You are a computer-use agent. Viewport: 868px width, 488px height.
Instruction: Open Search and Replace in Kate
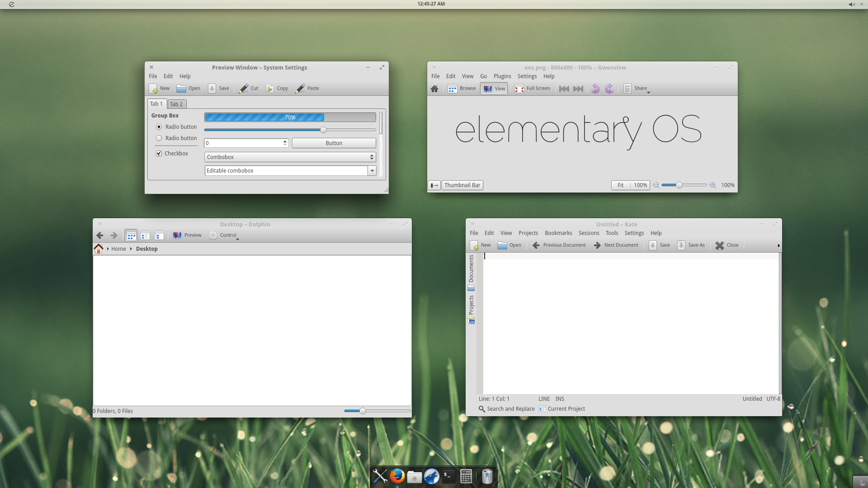(506, 409)
